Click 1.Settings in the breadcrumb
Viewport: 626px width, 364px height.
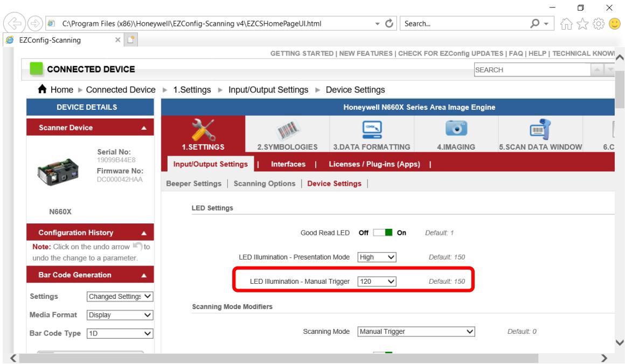(x=192, y=90)
